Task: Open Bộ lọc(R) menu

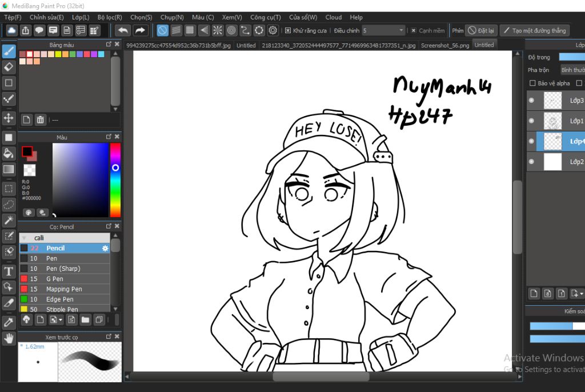Action: pyautogui.click(x=110, y=17)
